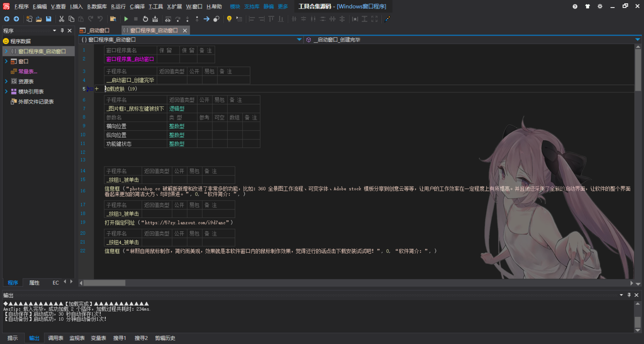This screenshot has height=344, width=644.
Task: Click the folder search icon in toolbar
Action: click(x=113, y=19)
